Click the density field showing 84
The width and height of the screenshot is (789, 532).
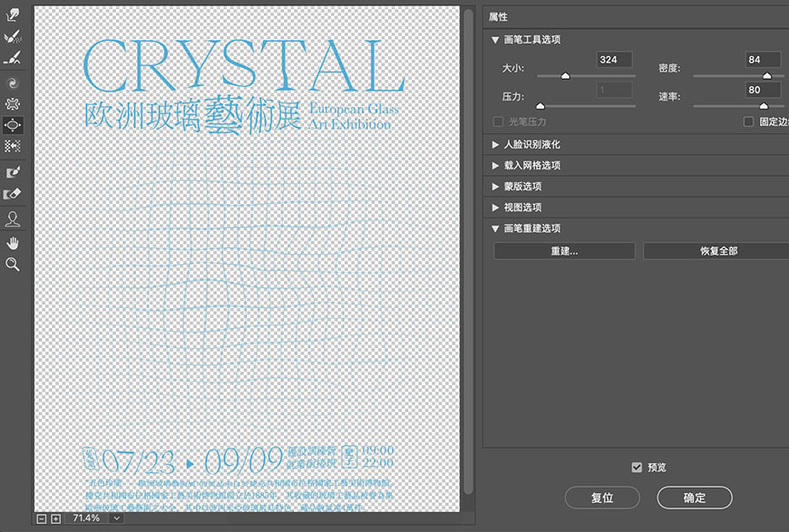[763, 59]
